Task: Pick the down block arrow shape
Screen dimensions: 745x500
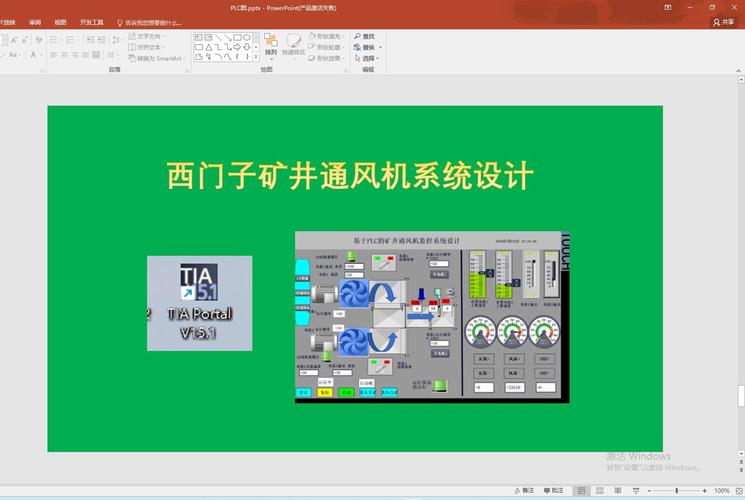Action: [x=246, y=47]
